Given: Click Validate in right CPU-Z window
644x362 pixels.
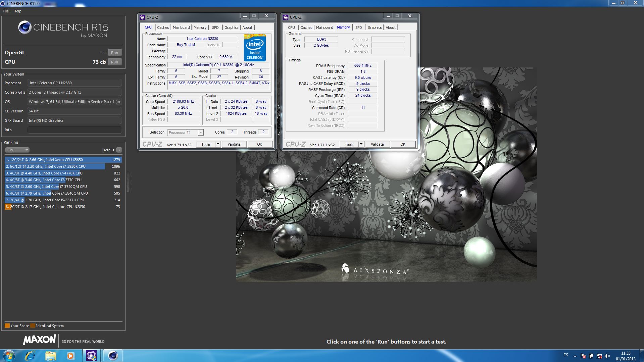Looking at the screenshot, I should point(377,145).
